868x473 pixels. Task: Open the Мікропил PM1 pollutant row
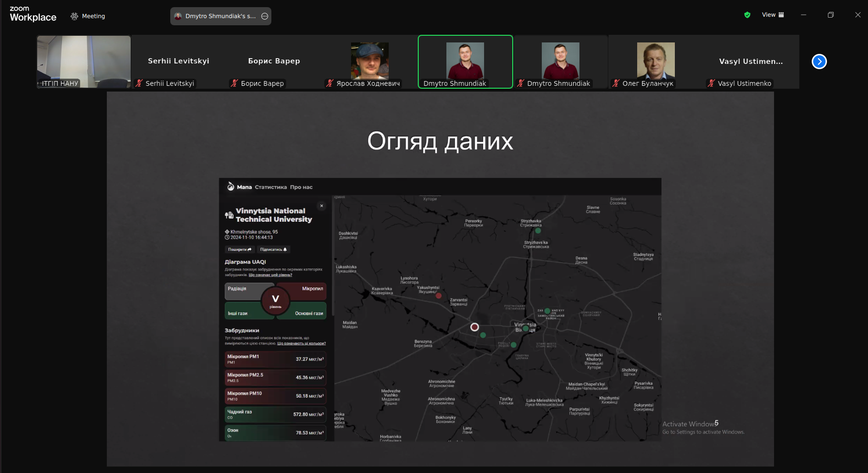pos(276,359)
